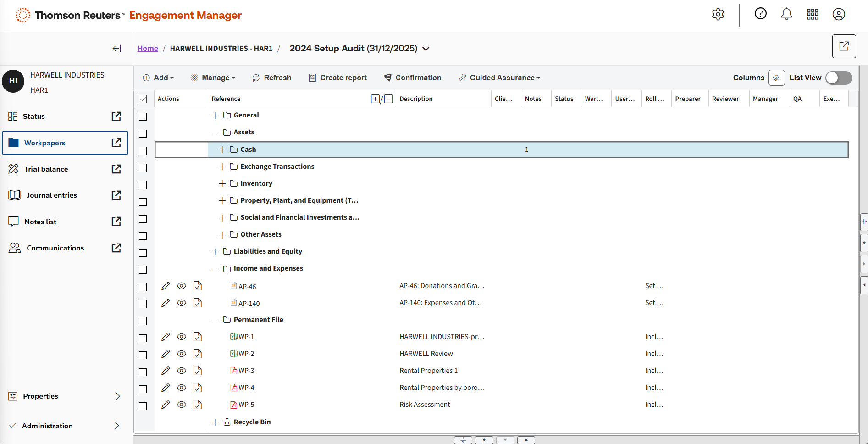Open Columns settings gear button

point(776,78)
